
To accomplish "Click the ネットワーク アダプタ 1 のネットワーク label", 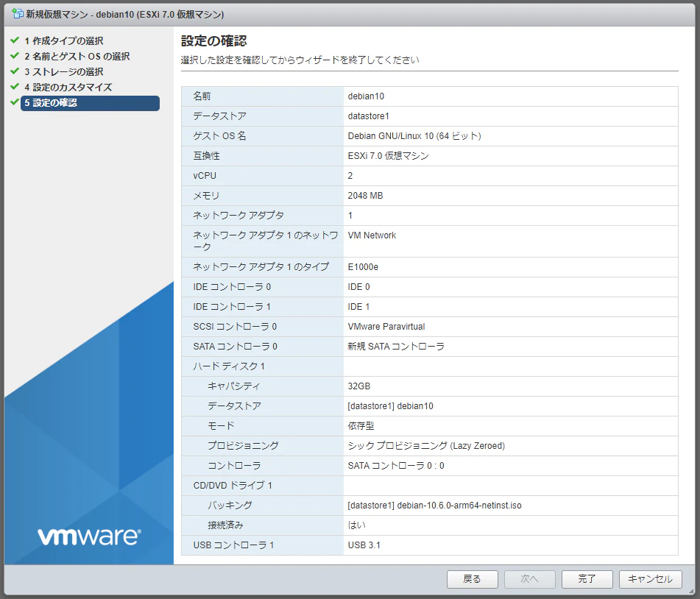I will point(266,241).
